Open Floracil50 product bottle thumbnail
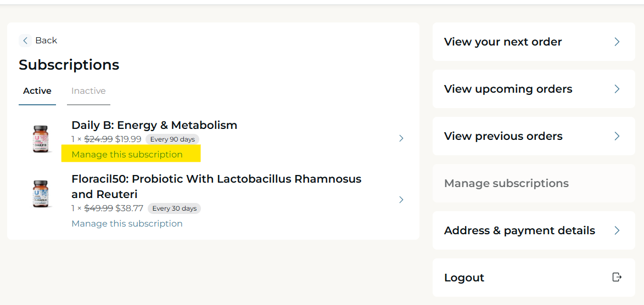This screenshot has width=644, height=305. tap(40, 195)
